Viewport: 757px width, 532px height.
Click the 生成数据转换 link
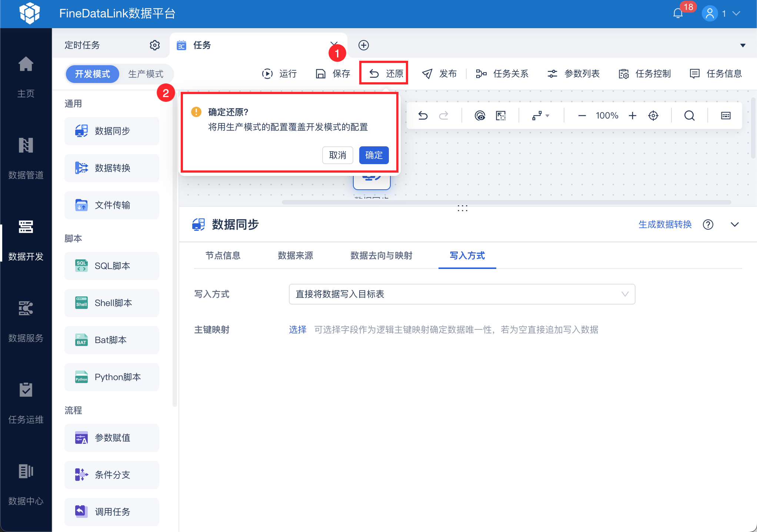click(x=665, y=225)
